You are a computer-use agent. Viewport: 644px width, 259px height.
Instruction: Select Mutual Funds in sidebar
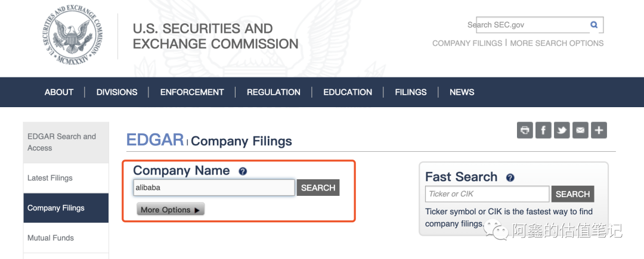tap(51, 238)
